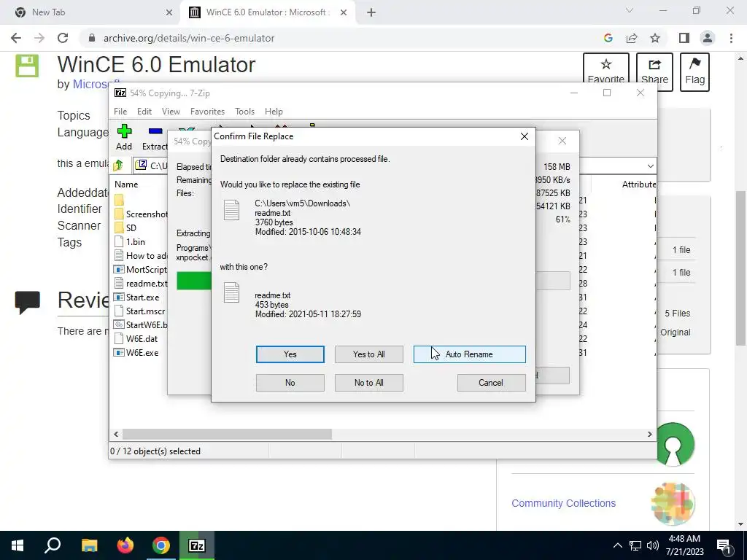Image resolution: width=747 pixels, height=560 pixels.
Task: Show hidden tray icons chevron
Action: [617, 545]
